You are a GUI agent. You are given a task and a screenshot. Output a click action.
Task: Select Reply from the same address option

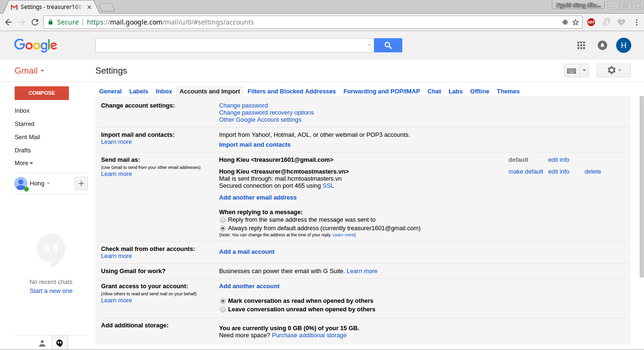point(223,220)
